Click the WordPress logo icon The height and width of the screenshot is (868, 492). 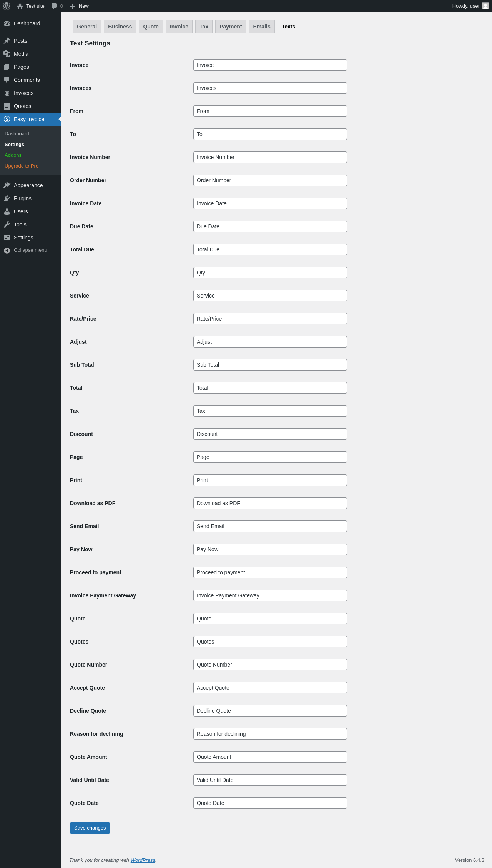pyautogui.click(x=7, y=6)
